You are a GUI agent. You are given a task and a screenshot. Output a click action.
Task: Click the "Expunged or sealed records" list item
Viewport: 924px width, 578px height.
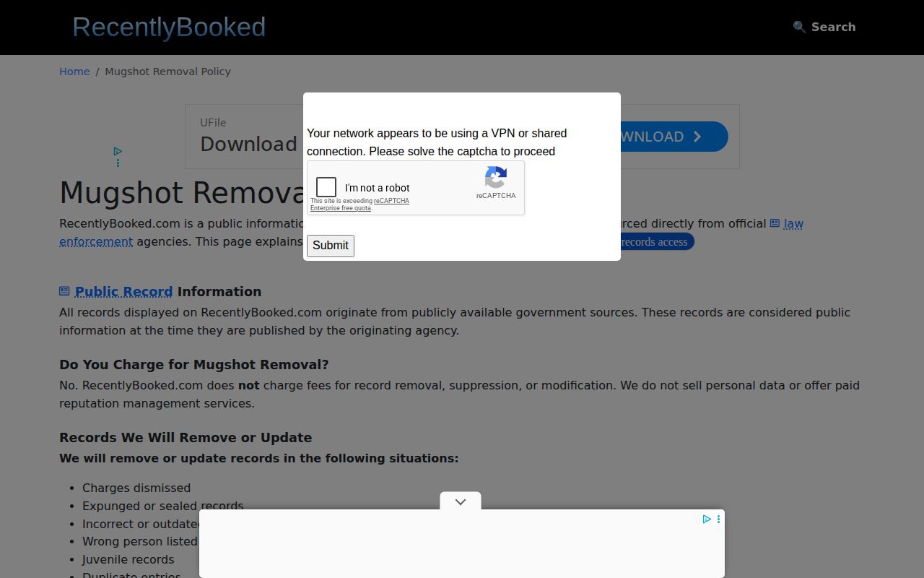pos(162,506)
